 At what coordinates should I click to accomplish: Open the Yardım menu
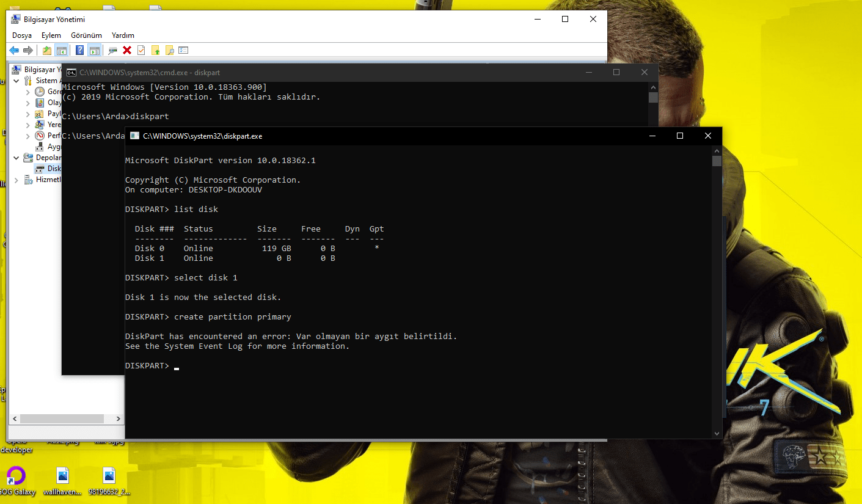tap(123, 35)
